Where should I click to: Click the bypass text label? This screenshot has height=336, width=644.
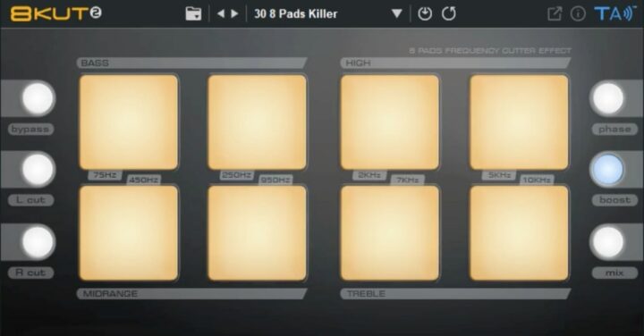[x=30, y=130]
